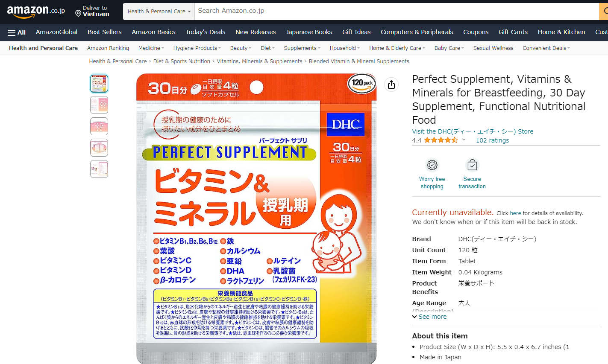Expand the Medicine submenu dropdown
Image resolution: width=608 pixels, height=364 pixels.
151,48
